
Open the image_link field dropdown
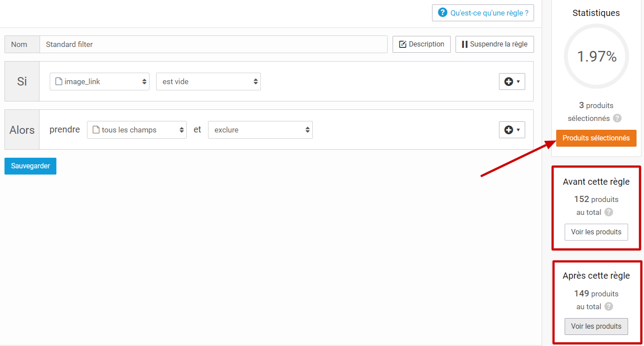tap(99, 82)
